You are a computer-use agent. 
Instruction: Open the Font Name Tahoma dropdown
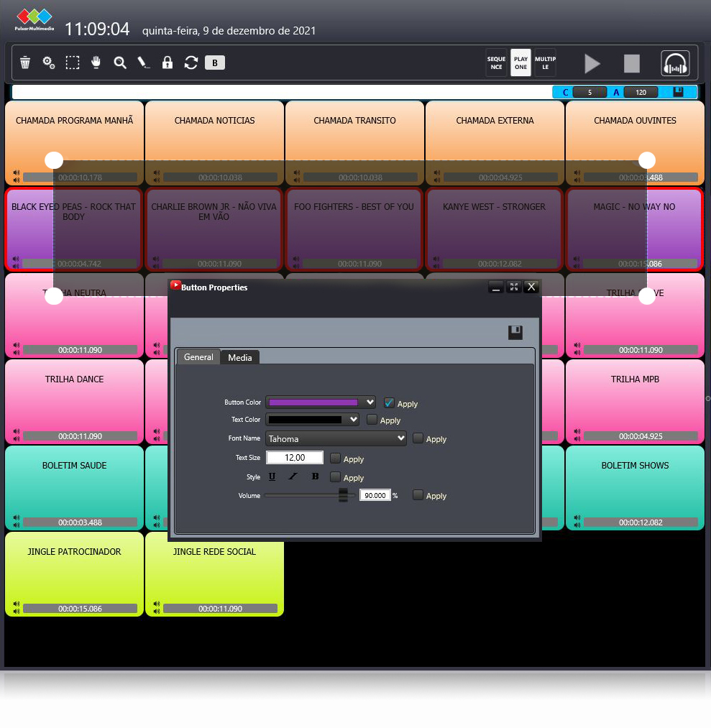336,438
